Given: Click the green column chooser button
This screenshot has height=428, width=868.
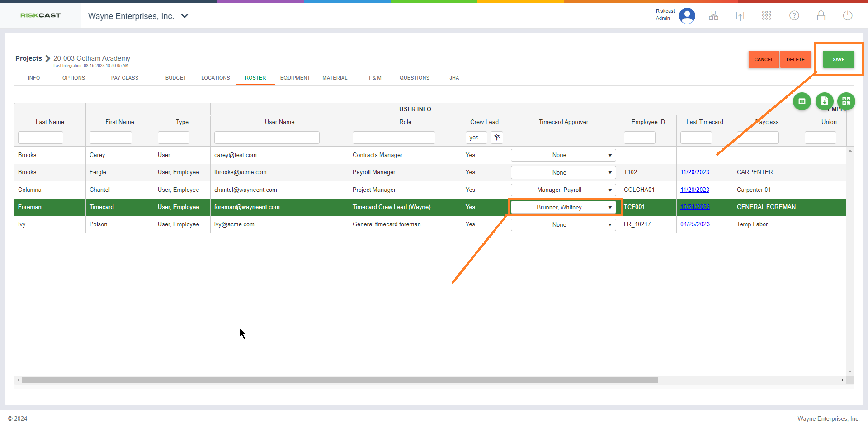Looking at the screenshot, I should (802, 101).
